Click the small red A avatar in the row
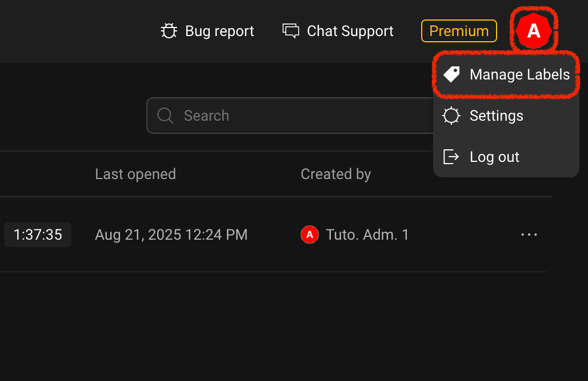This screenshot has height=381, width=588. pos(310,235)
